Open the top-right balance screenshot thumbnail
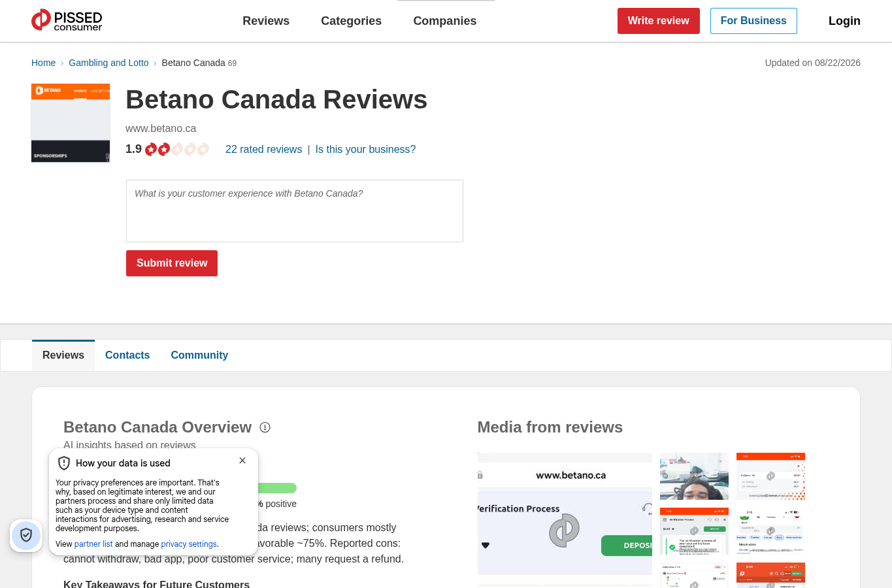Viewport: 892px width, 588px height. click(x=770, y=476)
